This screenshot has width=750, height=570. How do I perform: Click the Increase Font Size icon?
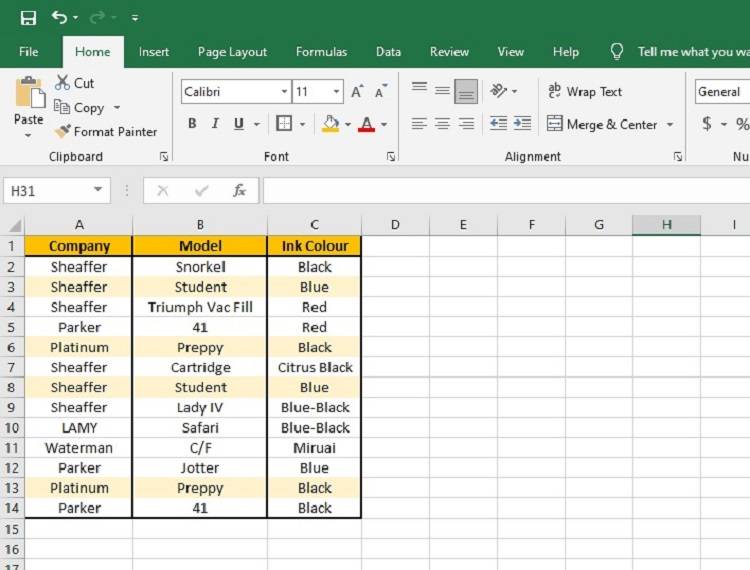coord(357,91)
